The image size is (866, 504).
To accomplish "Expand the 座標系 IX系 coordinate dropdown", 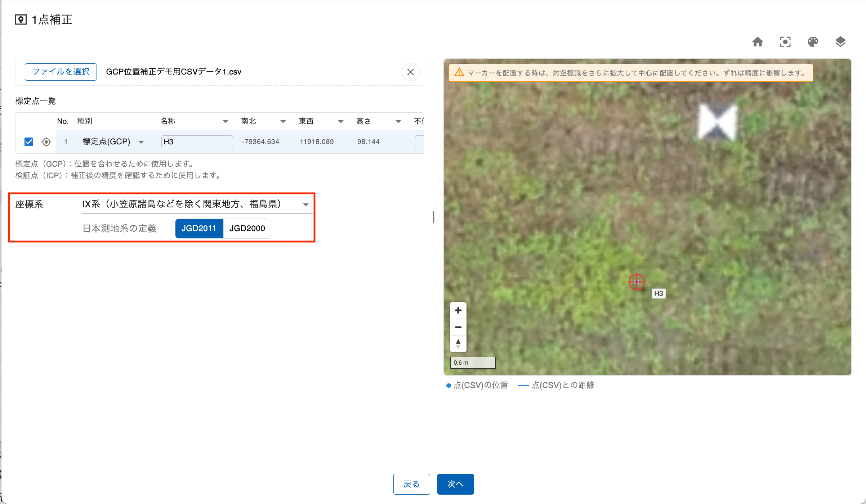I will click(x=305, y=204).
